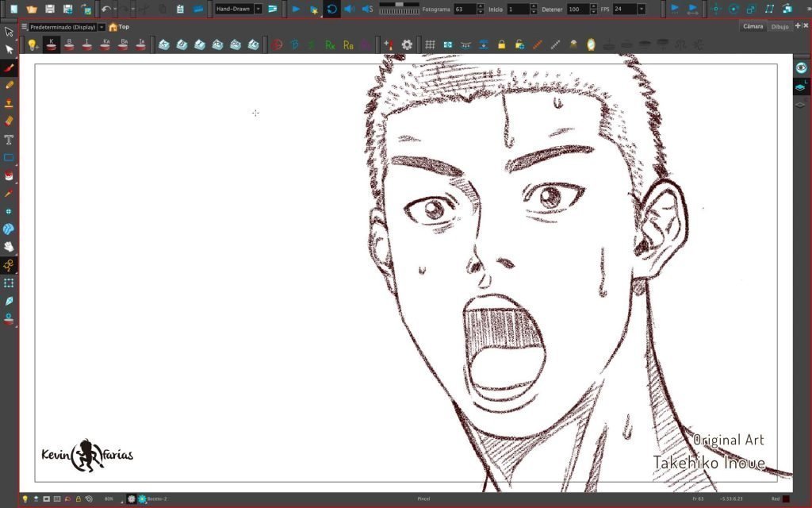Click the Detener field stepper arrows

coord(593,9)
